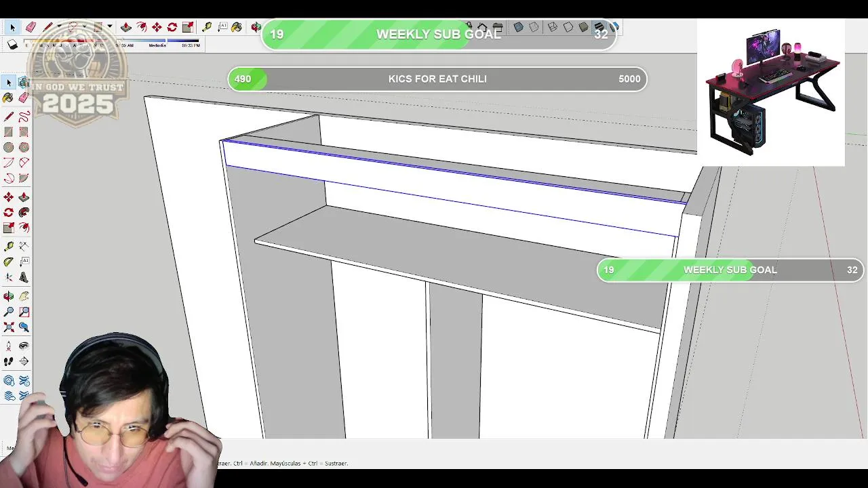This screenshot has width=868, height=488.
Task: Open the 3D Warehouse icon
Action: (x=8, y=381)
